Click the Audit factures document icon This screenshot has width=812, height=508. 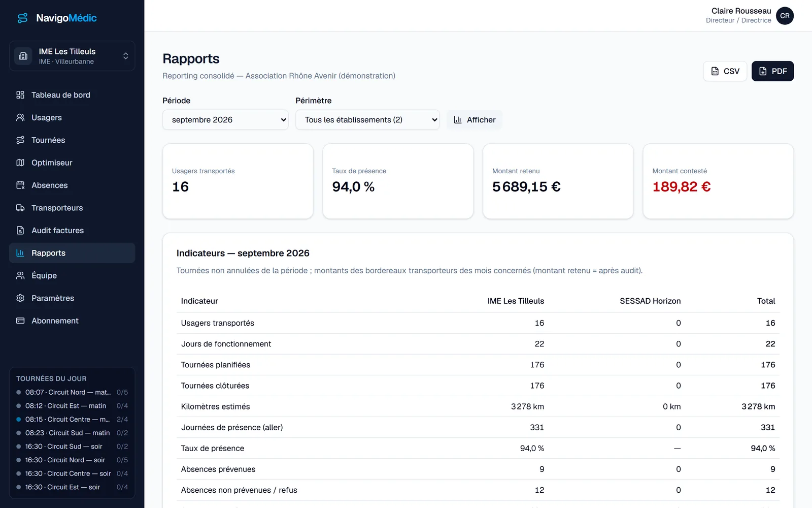point(20,231)
